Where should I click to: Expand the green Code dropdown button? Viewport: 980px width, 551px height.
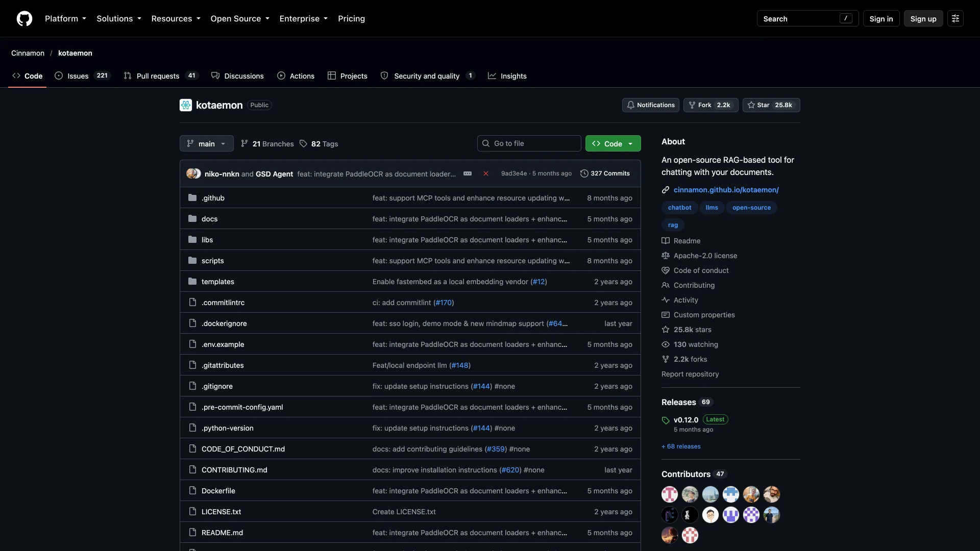pos(613,144)
